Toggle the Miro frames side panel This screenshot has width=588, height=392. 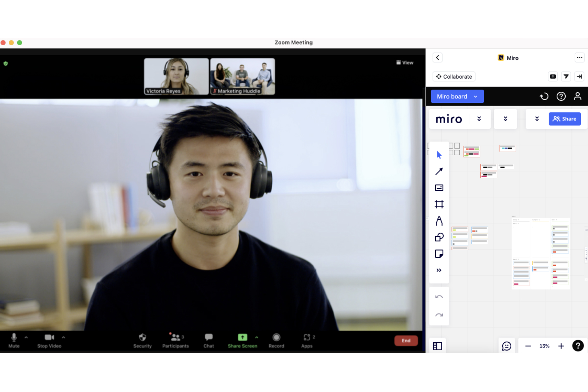[x=437, y=346]
